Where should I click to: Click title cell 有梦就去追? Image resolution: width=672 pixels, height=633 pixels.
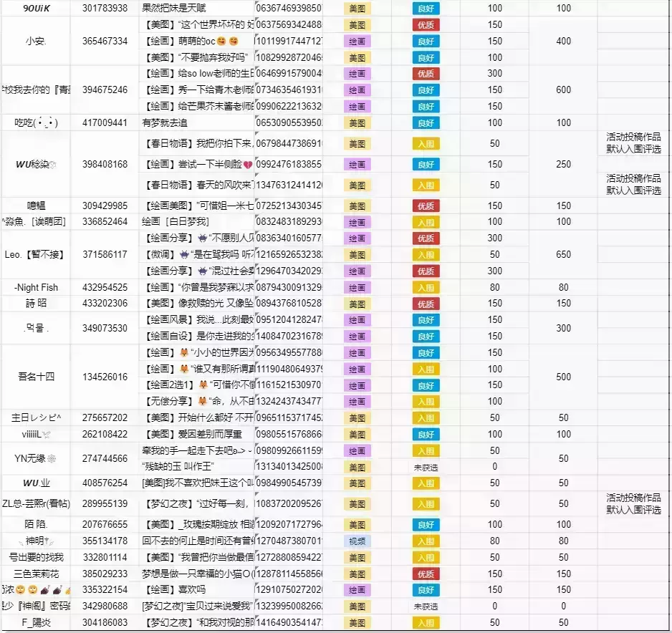point(165,123)
